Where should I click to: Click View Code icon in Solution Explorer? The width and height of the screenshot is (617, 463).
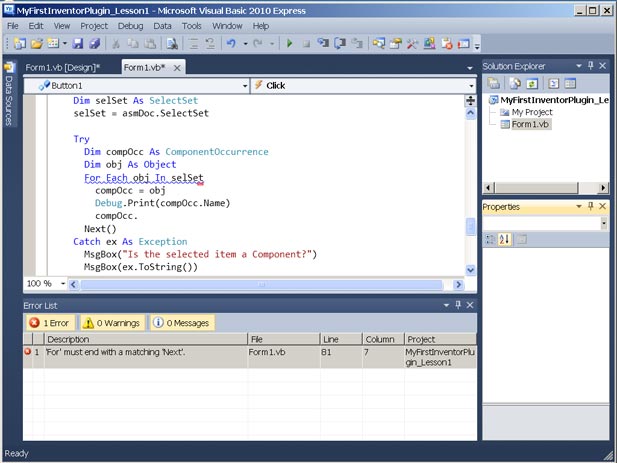pyautogui.click(x=552, y=83)
